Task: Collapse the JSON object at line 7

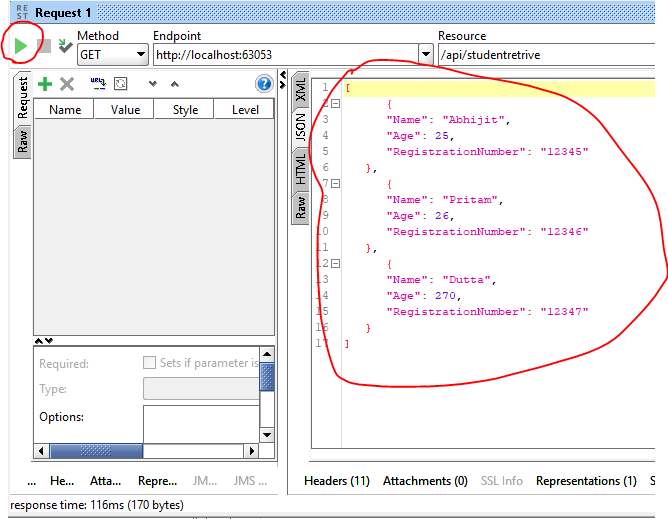Action: (336, 184)
